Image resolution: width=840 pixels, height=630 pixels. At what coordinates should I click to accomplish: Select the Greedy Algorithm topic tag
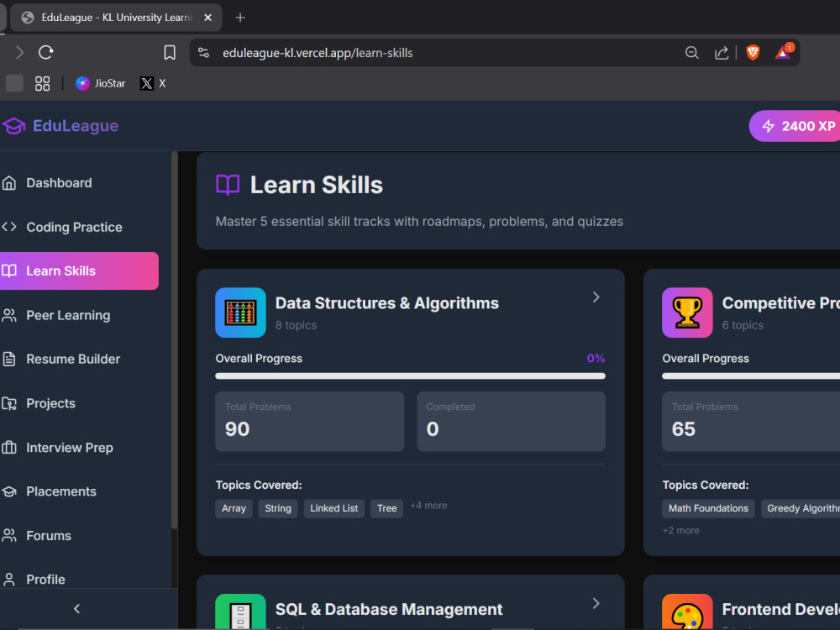(x=801, y=508)
